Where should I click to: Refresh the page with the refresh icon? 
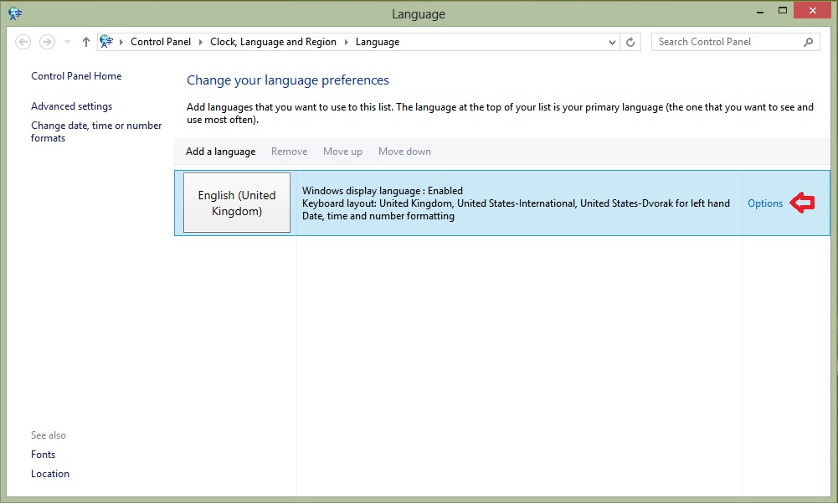point(630,41)
